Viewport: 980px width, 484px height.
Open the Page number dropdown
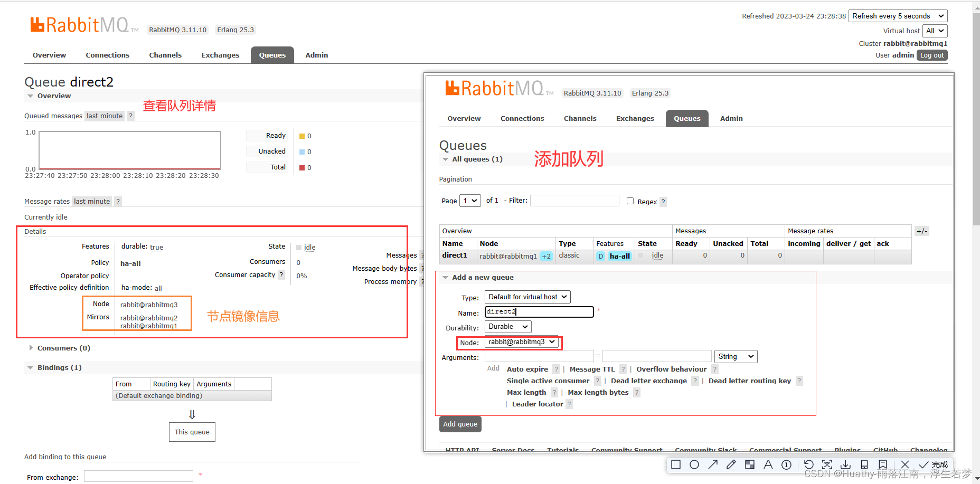coord(470,201)
